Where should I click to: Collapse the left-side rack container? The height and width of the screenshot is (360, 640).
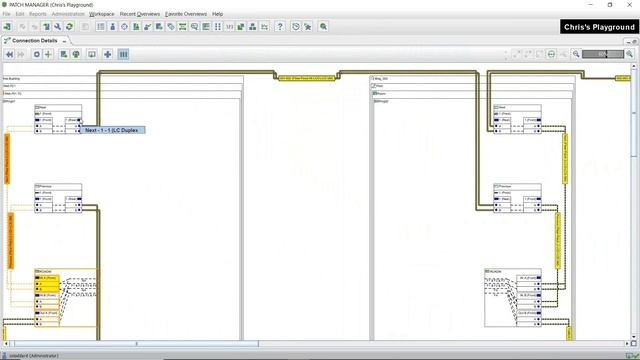coord(5,101)
